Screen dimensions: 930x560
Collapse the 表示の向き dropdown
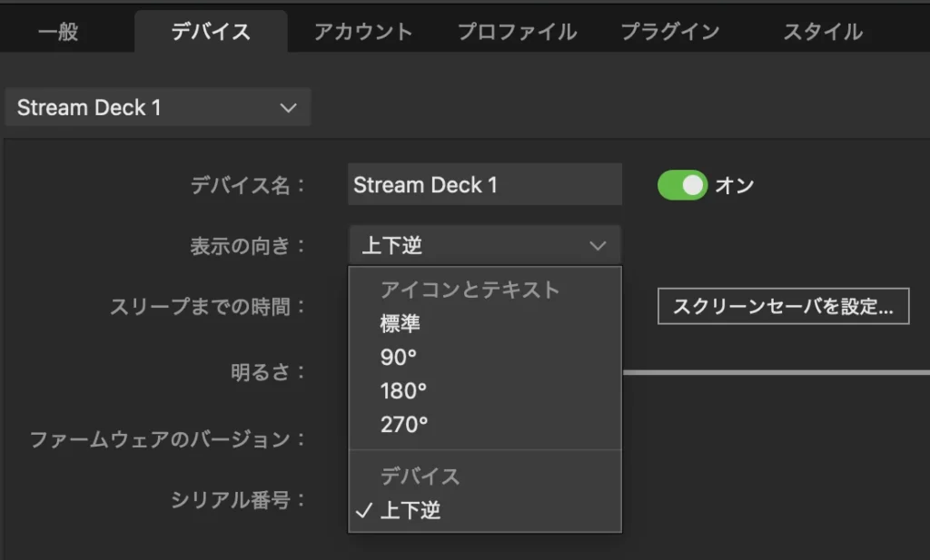point(485,245)
